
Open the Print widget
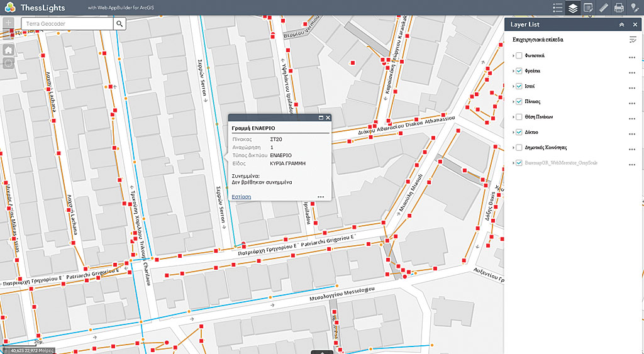coord(619,8)
